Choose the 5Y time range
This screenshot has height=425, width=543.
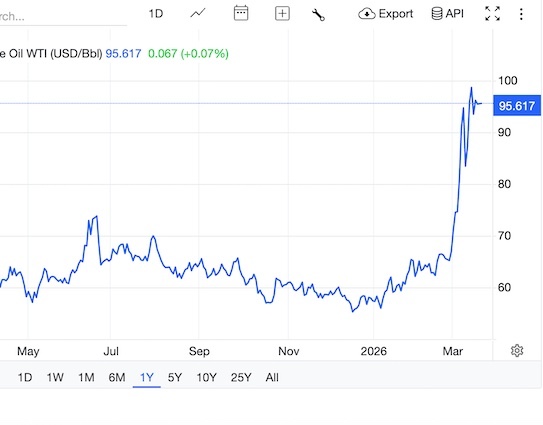click(175, 377)
